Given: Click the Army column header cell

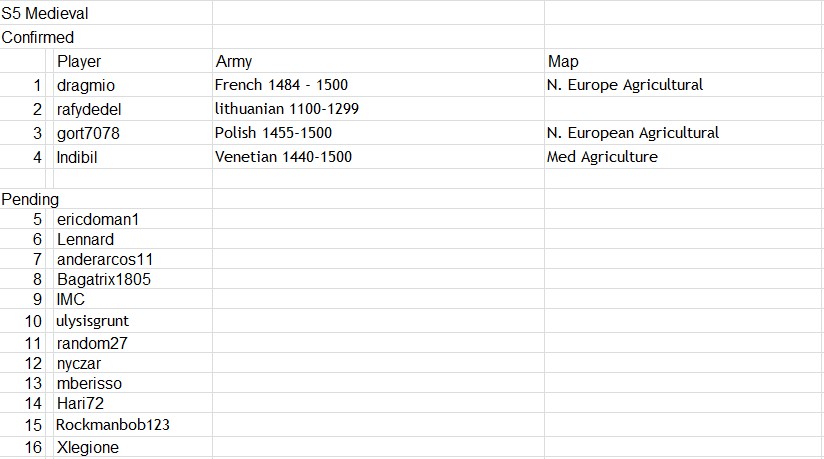Looking at the screenshot, I should [x=378, y=61].
